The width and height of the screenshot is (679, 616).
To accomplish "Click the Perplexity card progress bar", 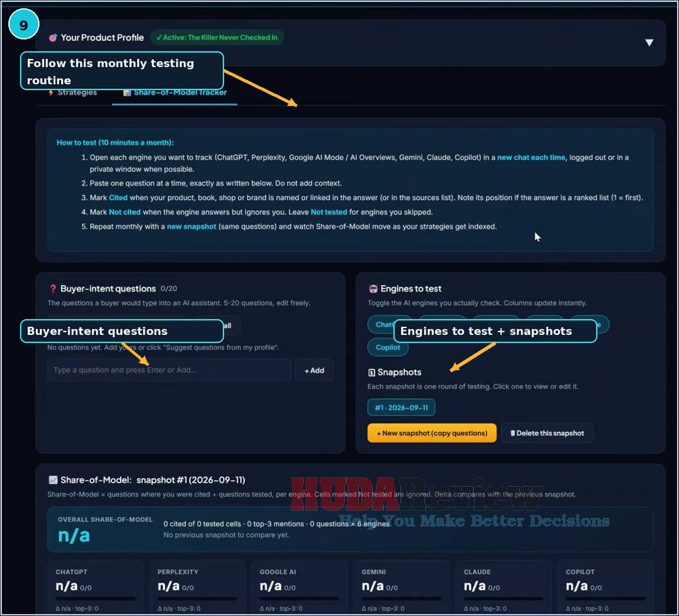I will pyautogui.click(x=198, y=599).
